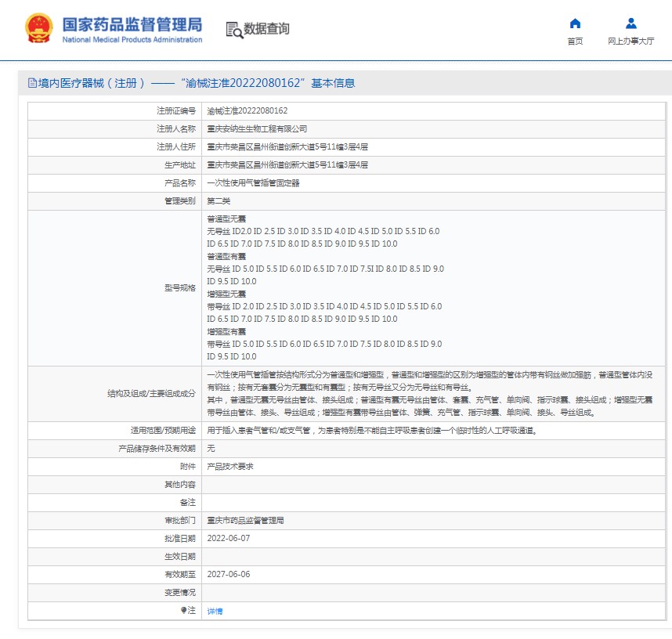Screen dimensions: 672x639
Task: Click 普通型无囊 heading in specifications
Action: click(226, 219)
